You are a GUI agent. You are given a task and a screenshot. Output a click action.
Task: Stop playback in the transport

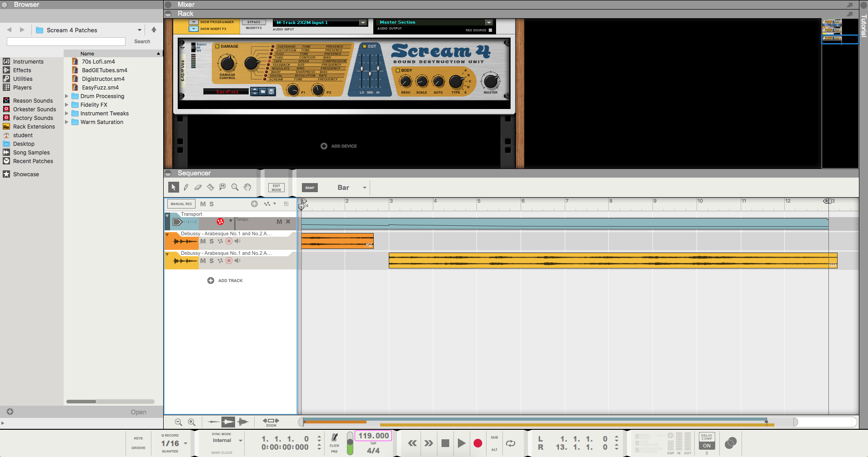click(x=445, y=443)
